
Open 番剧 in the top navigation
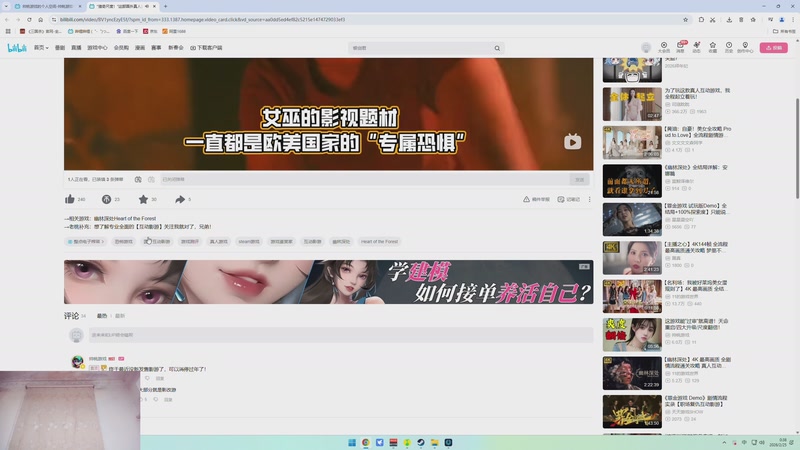[x=60, y=48]
